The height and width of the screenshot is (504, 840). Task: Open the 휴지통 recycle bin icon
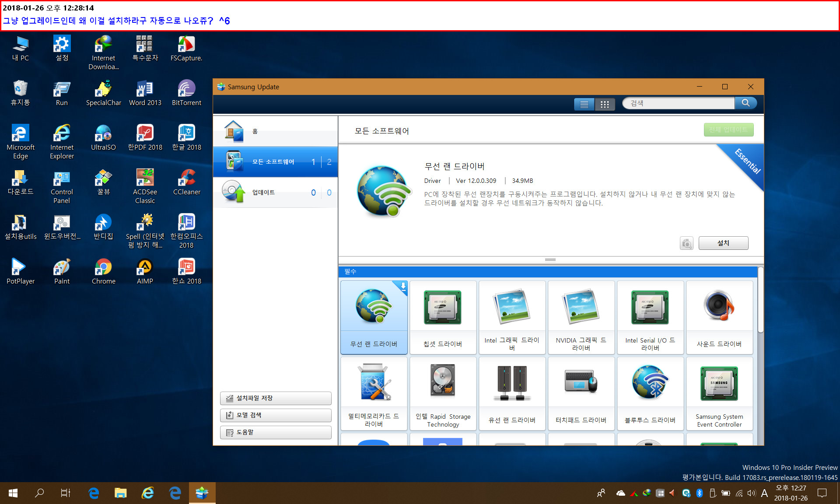[x=21, y=93]
